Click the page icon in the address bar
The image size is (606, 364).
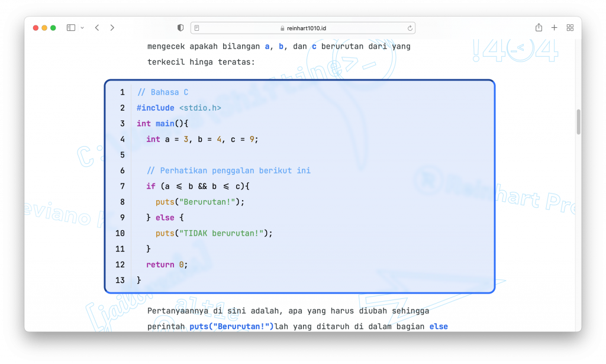point(197,28)
